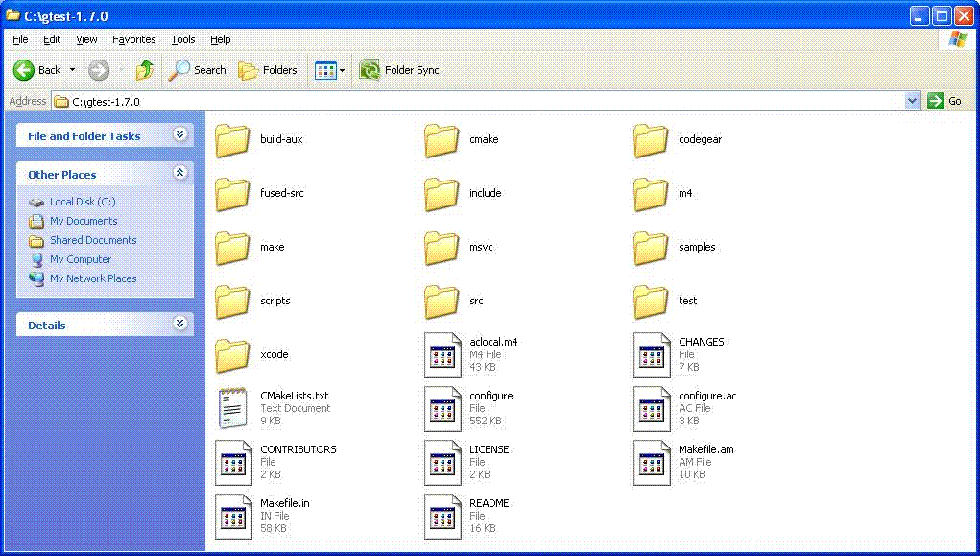
Task: Expand the File and Folder Tasks panel
Action: coord(180,134)
